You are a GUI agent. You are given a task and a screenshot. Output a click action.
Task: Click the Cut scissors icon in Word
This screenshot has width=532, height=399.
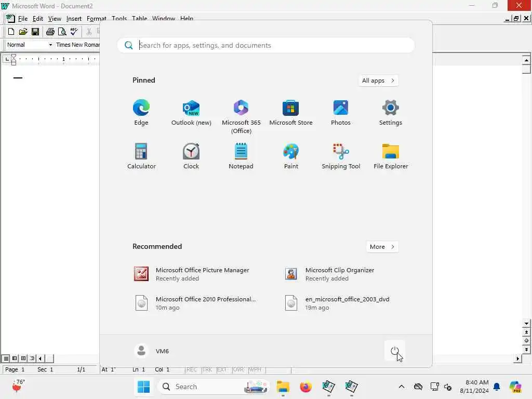click(x=89, y=32)
